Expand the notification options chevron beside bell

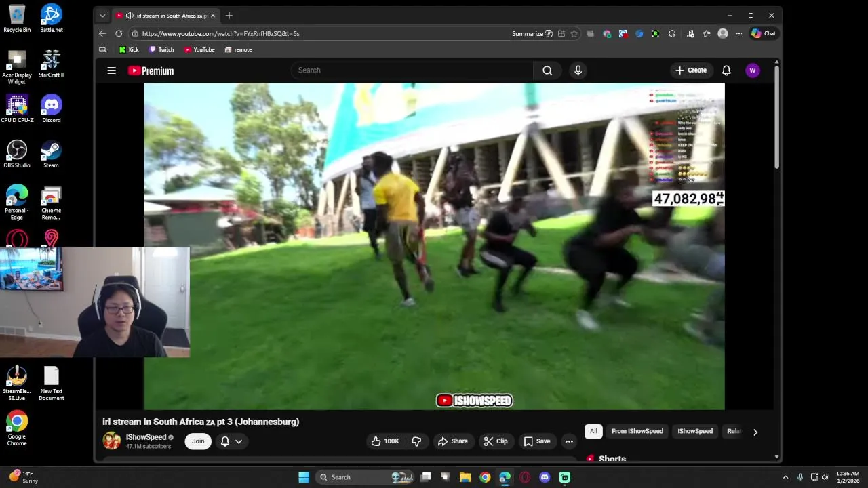pyautogui.click(x=239, y=441)
